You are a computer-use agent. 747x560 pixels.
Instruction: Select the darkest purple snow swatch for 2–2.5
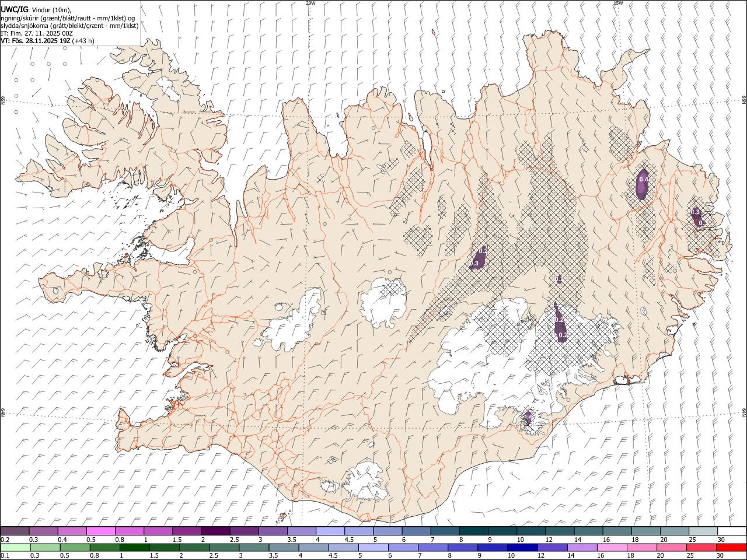tap(215, 531)
